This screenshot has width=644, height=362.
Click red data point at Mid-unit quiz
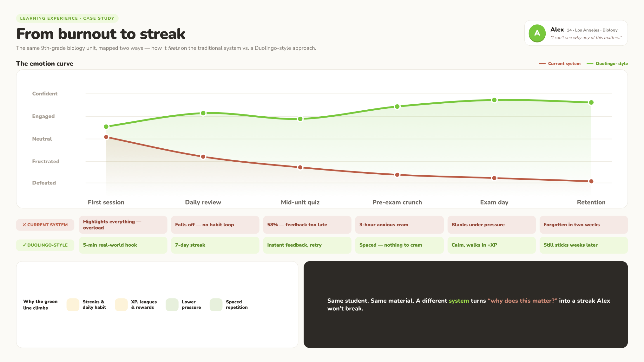pyautogui.click(x=300, y=167)
